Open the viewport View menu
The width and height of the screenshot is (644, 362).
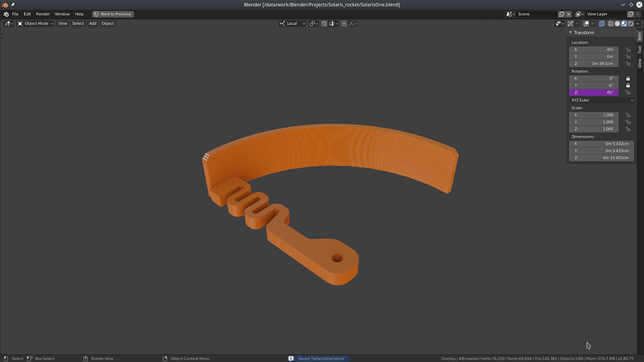(63, 23)
